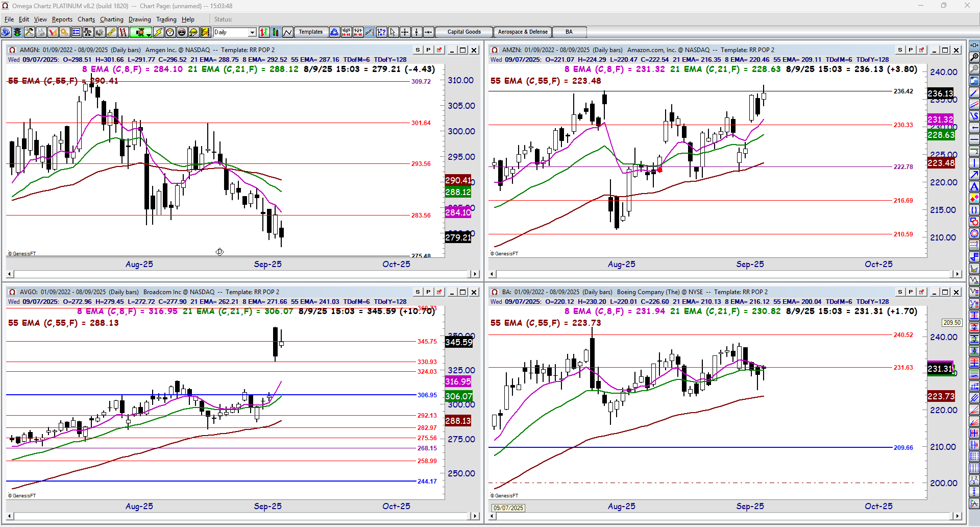Click the 209.50 value box on right sidebar

[952, 323]
